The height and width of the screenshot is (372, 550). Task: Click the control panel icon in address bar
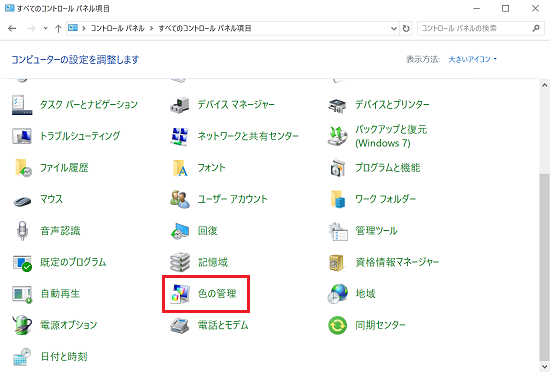pyautogui.click(x=73, y=28)
